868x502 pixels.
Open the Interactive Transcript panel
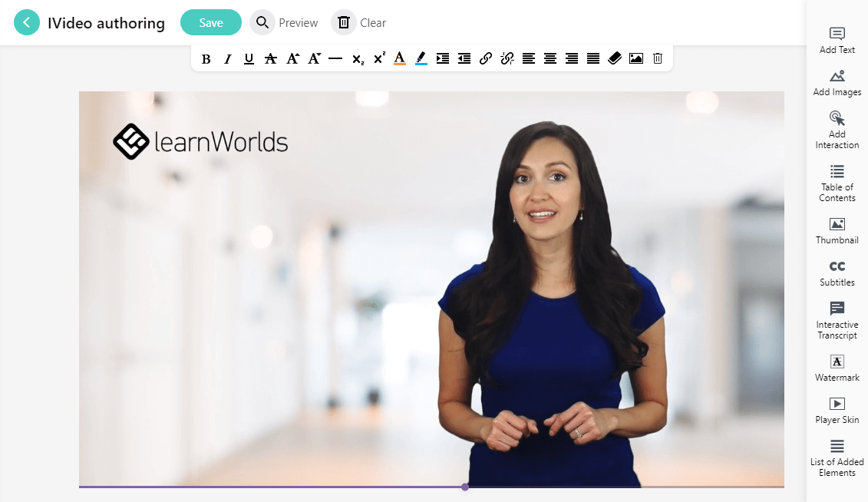[x=837, y=320]
